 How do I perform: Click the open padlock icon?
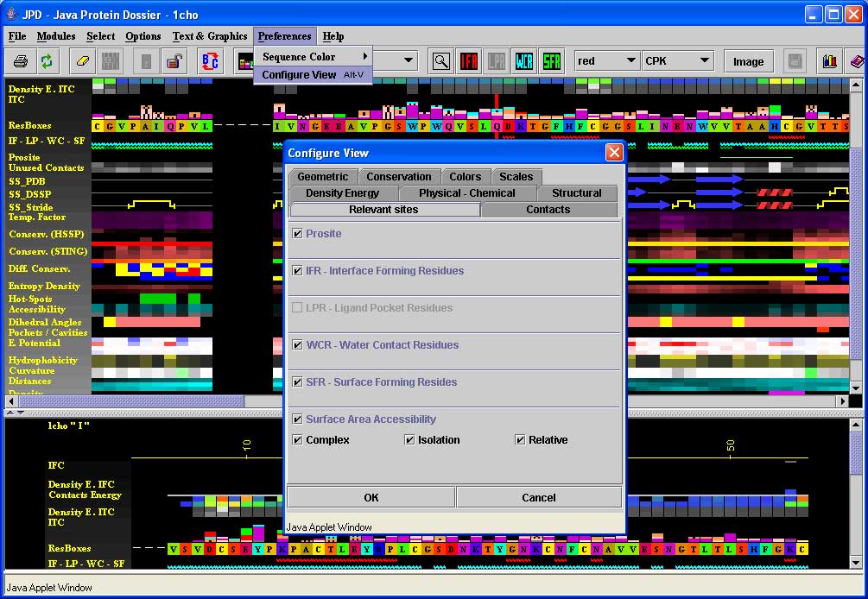[x=174, y=61]
